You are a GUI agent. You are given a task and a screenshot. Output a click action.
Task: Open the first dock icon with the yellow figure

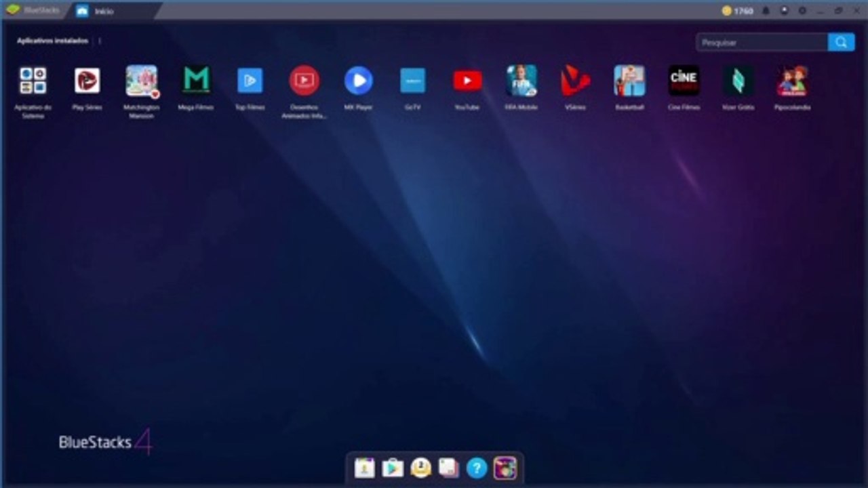pyautogui.click(x=364, y=468)
